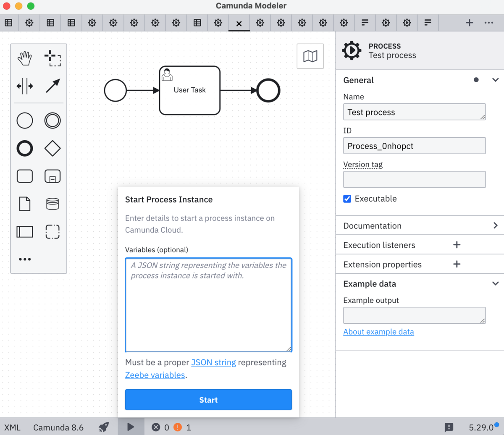Viewport: 504px width, 435px height.
Task: Collapse the Example data section chevron
Action: point(495,283)
